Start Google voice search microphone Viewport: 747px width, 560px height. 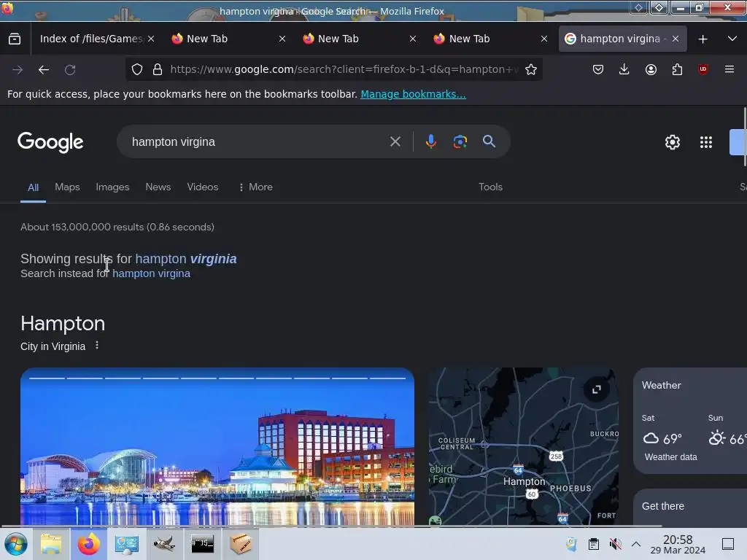431,141
